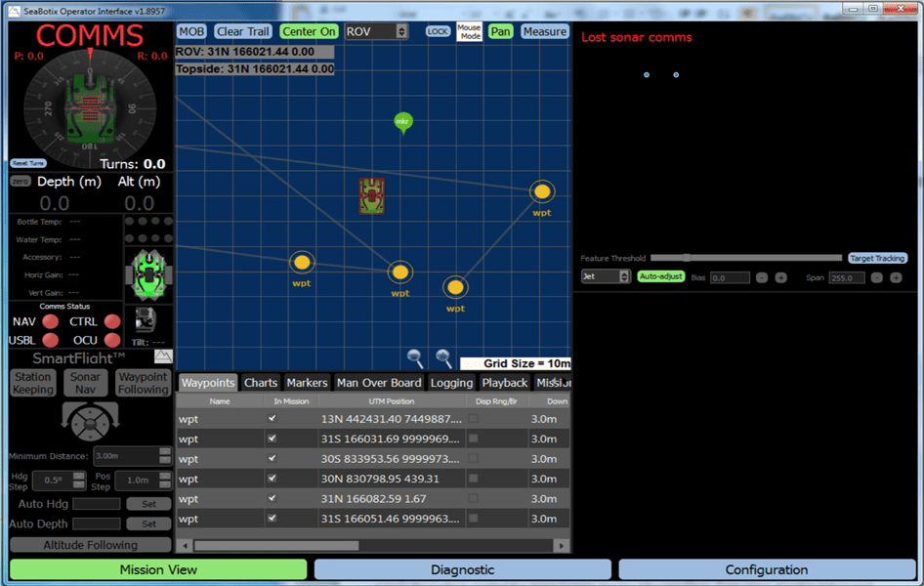Open the Diagnostic view
This screenshot has height=586, width=924.
click(460, 569)
